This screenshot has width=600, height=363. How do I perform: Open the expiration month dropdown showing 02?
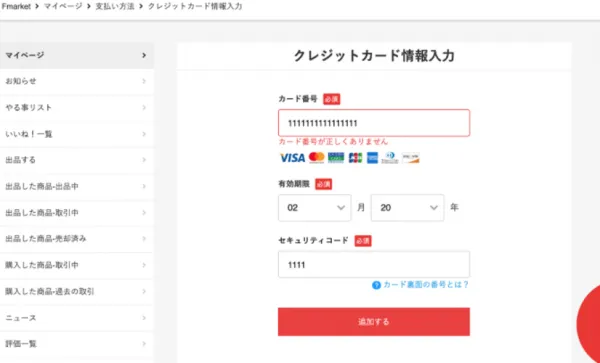coord(315,208)
